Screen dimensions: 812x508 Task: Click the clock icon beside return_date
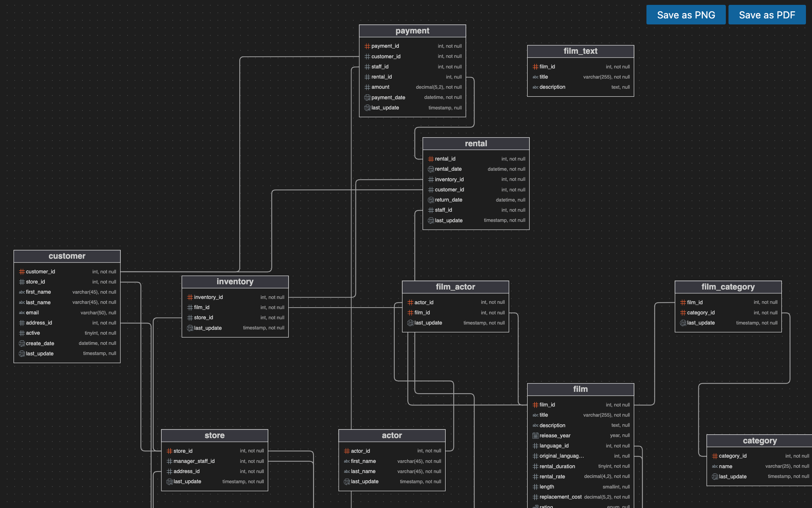click(431, 200)
